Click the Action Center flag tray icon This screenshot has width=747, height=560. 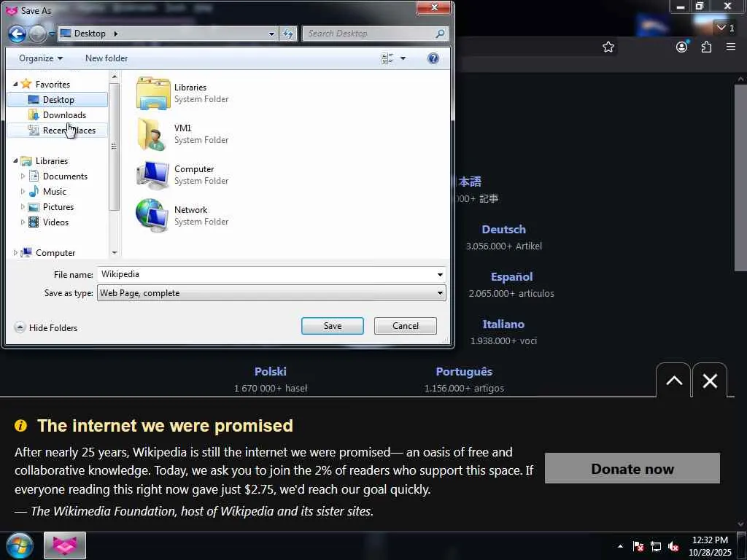pos(638,546)
